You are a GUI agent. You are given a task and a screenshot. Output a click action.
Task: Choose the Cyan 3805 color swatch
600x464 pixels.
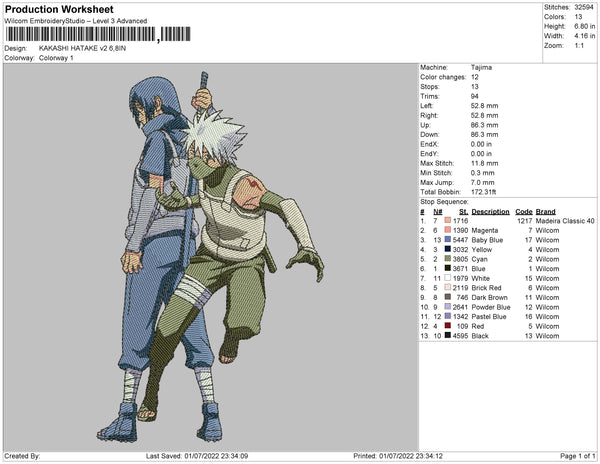448,259
